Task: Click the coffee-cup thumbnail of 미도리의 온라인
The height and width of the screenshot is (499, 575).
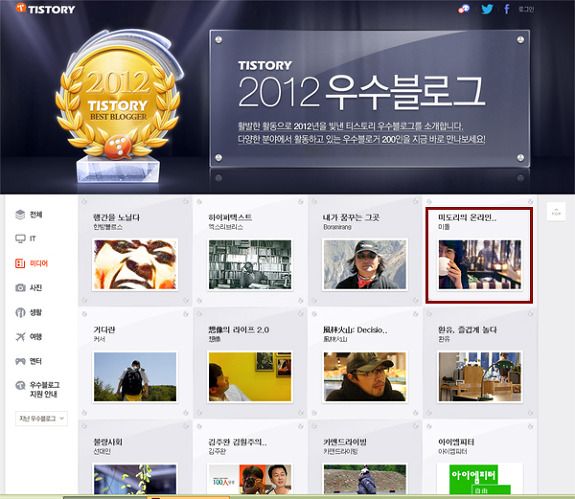Action: pyautogui.click(x=480, y=265)
